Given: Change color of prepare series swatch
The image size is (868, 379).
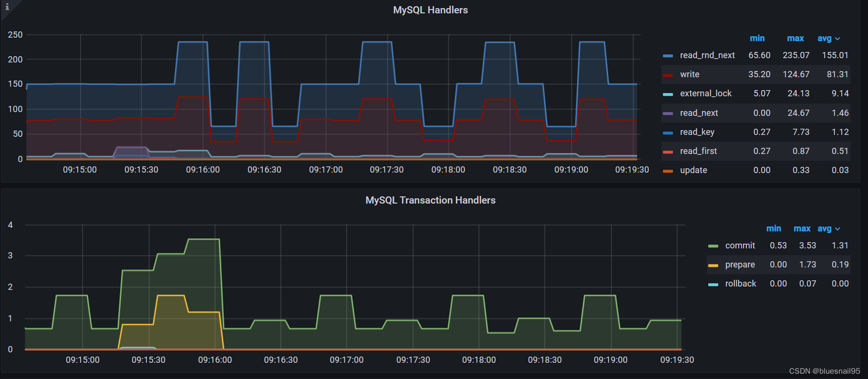Looking at the screenshot, I should 713,265.
